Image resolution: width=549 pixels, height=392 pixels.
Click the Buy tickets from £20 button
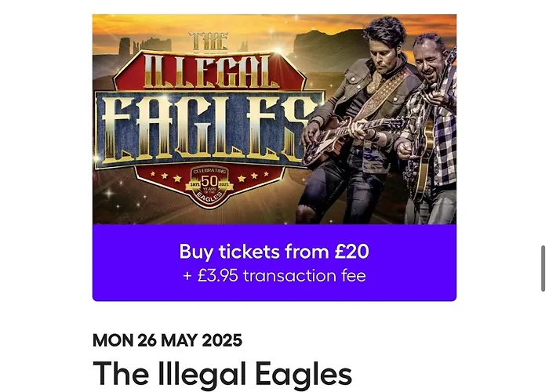point(274,263)
